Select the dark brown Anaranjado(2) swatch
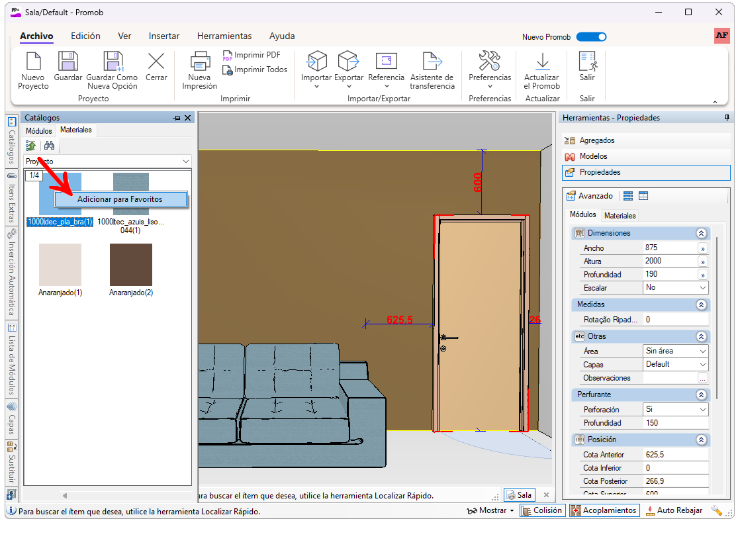The width and height of the screenshot is (738, 560). click(131, 264)
